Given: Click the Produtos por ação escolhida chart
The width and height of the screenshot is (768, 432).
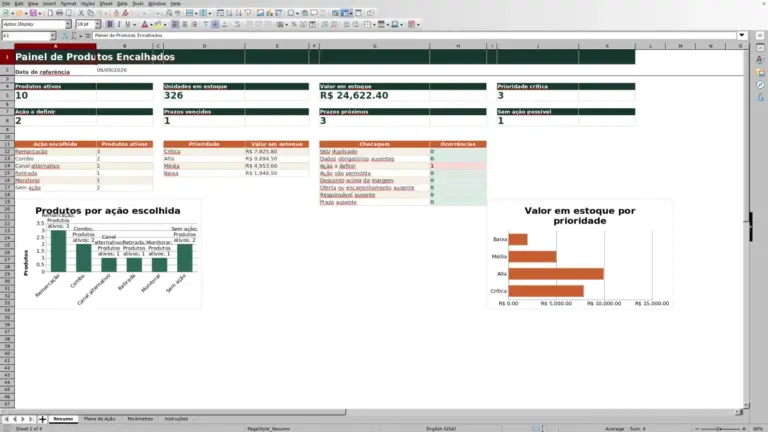Looking at the screenshot, I should 108,254.
